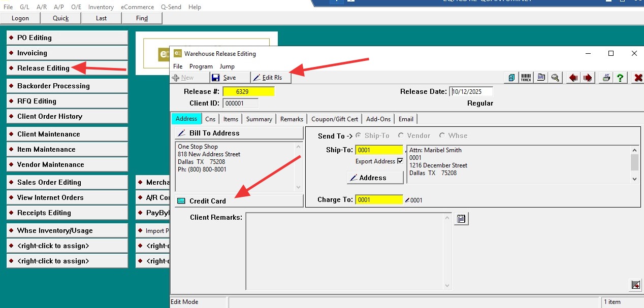Open Invoicing from main menu

coord(68,53)
